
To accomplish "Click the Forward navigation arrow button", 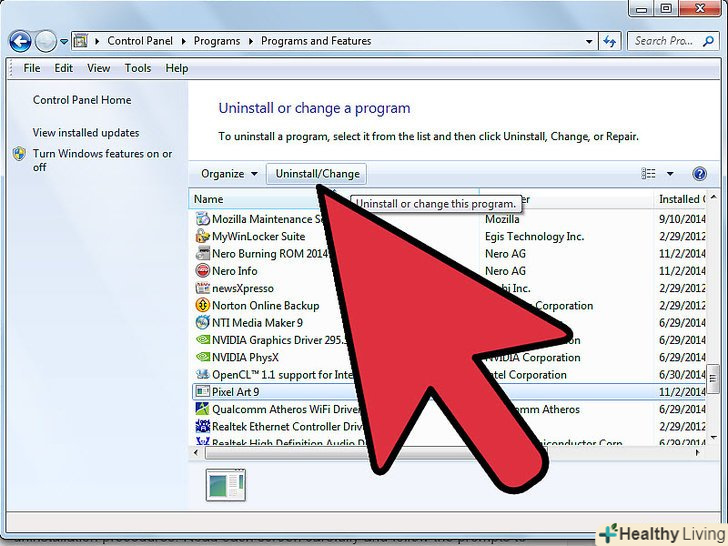I will tap(46, 41).
